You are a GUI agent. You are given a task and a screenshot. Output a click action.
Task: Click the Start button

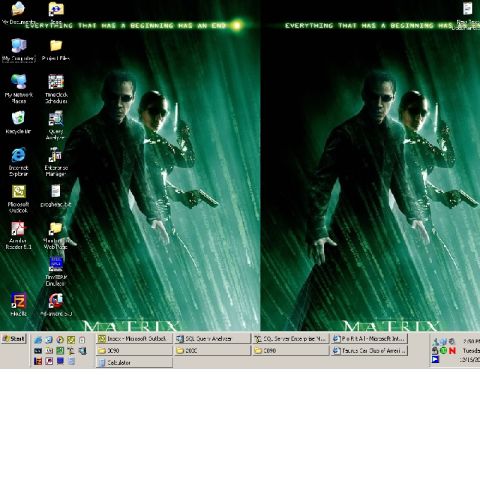coord(14,339)
